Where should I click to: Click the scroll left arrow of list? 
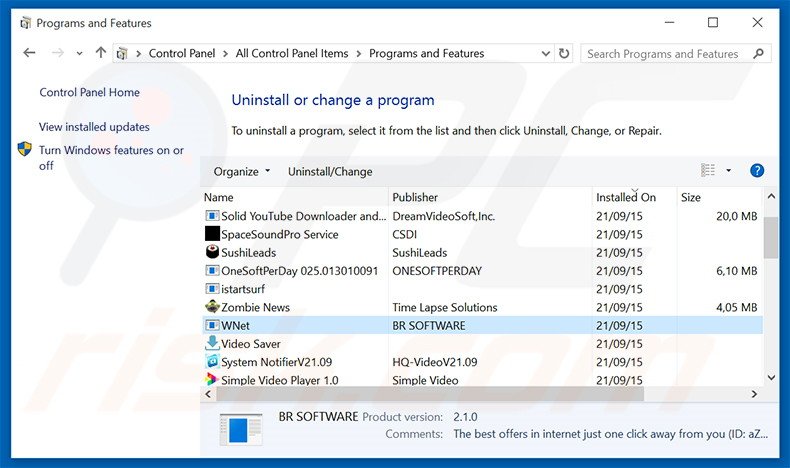tap(208, 394)
